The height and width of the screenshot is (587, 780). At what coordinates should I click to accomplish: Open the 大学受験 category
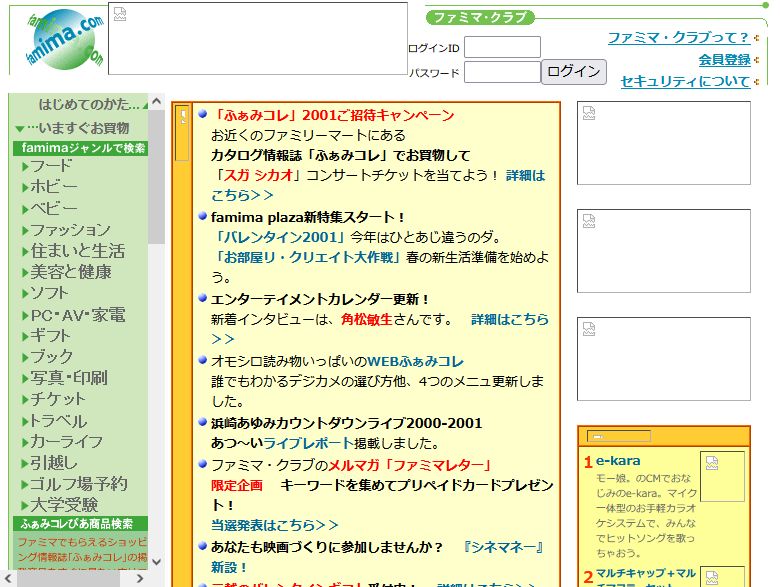pyautogui.click(x=60, y=505)
